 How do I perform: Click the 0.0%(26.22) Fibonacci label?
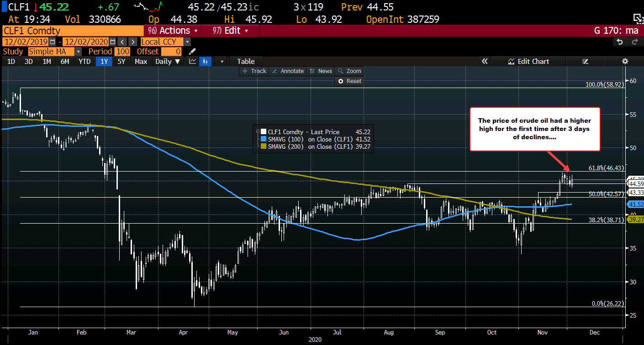click(x=607, y=303)
